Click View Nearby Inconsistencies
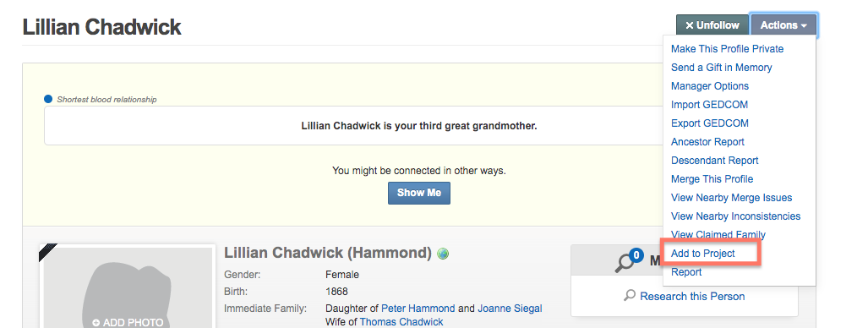868x328 pixels. point(735,216)
